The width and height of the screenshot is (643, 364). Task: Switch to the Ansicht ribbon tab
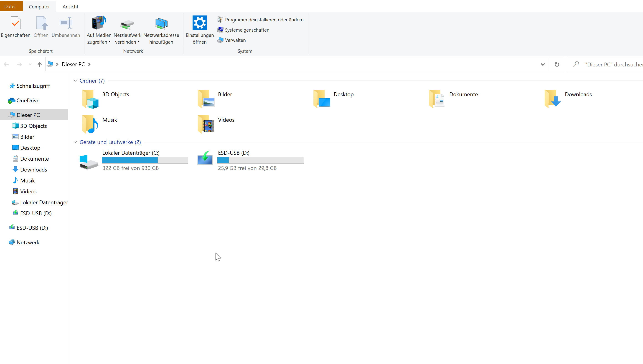(x=70, y=7)
